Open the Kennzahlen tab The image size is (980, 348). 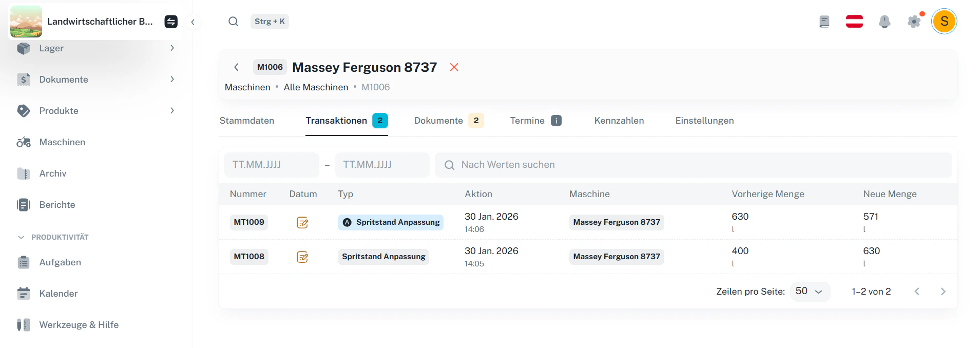(x=619, y=121)
